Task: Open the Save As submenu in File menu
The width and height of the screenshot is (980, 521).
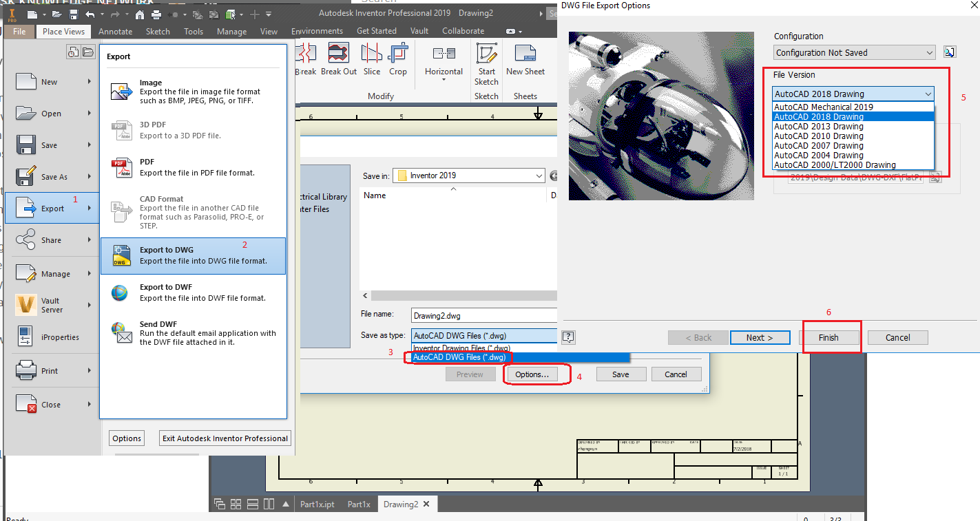Action: click(52, 177)
